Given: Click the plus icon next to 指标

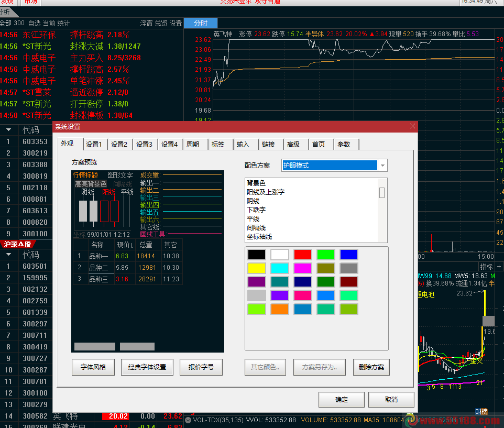Looking at the screenshot, I should 499,267.
